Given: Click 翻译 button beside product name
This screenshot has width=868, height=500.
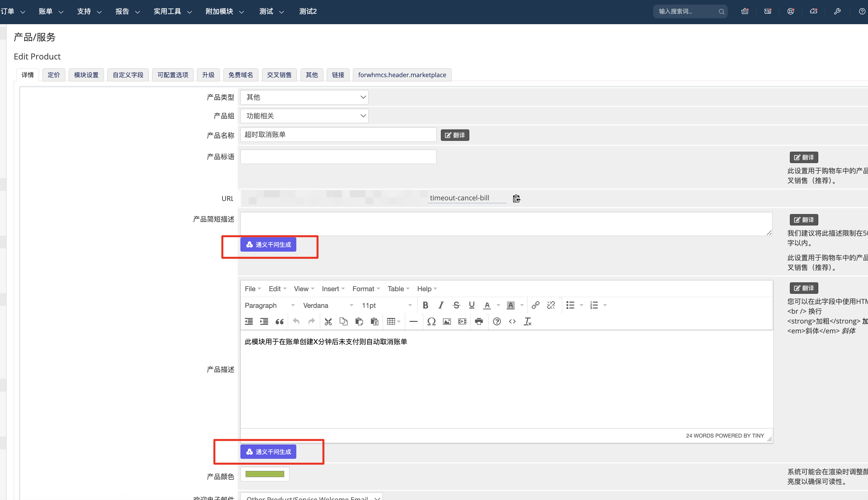Looking at the screenshot, I should (455, 135).
